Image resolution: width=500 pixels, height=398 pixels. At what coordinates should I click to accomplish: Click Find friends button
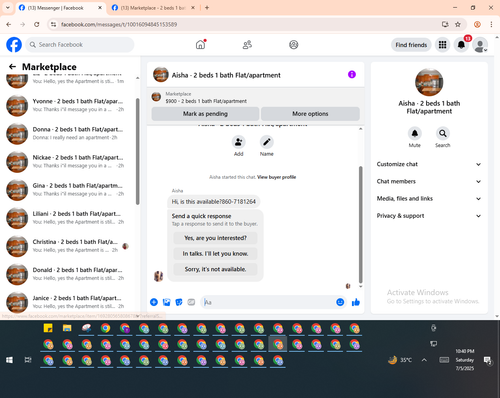click(411, 45)
